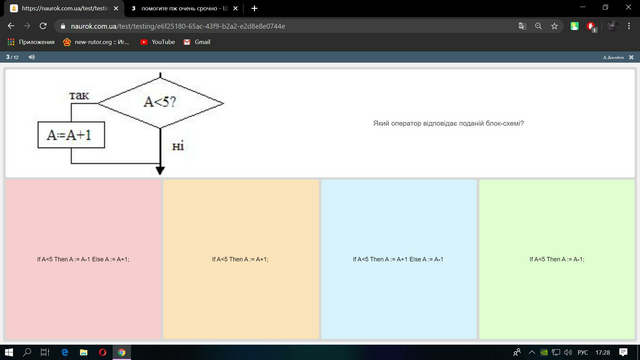640x360 pixels.
Task: Click the green extension icon
Action: (574, 26)
